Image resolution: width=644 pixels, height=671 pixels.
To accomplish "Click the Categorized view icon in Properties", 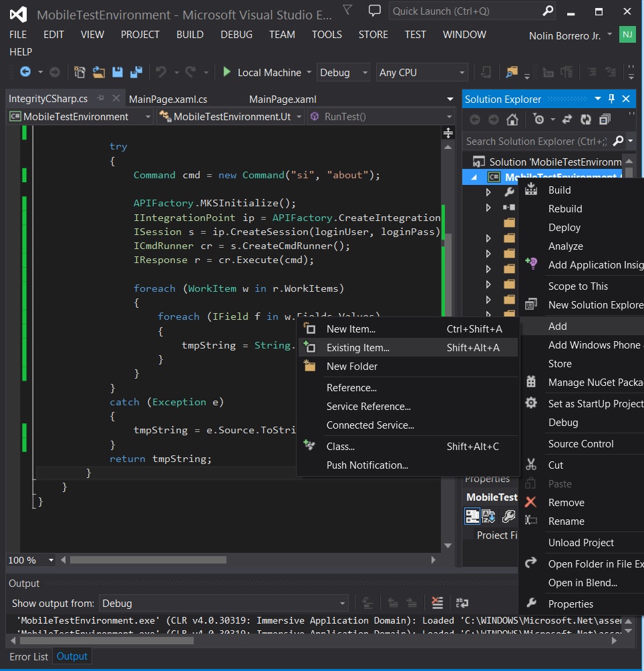I will click(472, 516).
